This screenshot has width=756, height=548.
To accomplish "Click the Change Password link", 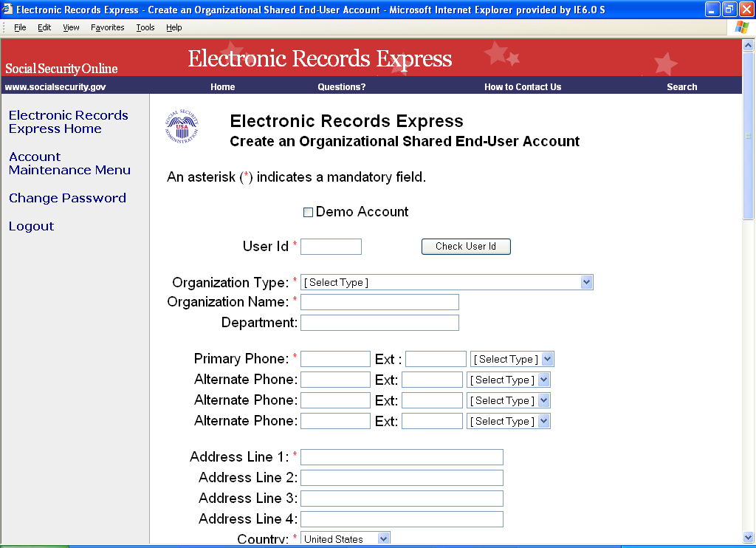I will click(67, 198).
